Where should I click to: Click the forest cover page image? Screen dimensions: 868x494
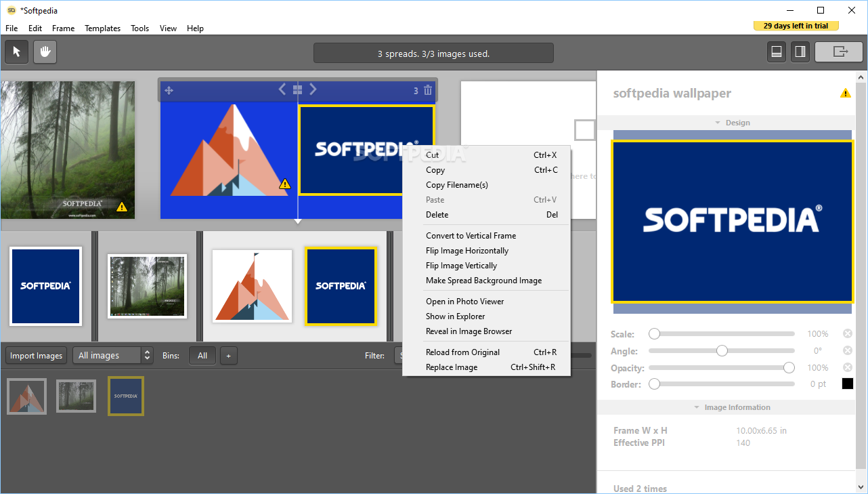(67, 150)
